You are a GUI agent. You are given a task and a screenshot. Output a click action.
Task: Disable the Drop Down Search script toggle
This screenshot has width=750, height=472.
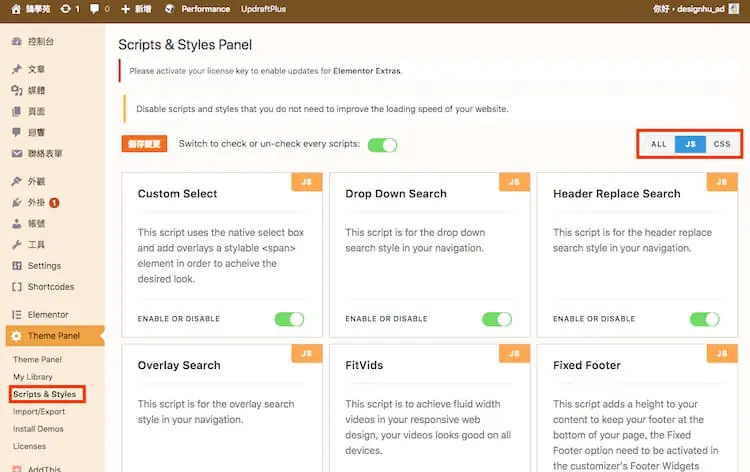tap(497, 319)
